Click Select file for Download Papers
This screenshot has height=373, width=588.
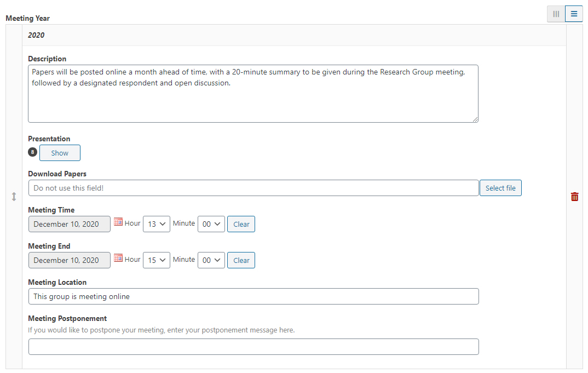[x=500, y=188]
